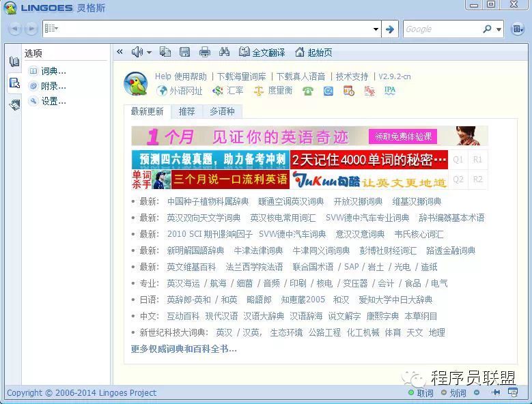
Task: Click 全文翻译 full text translation
Action: point(262,52)
